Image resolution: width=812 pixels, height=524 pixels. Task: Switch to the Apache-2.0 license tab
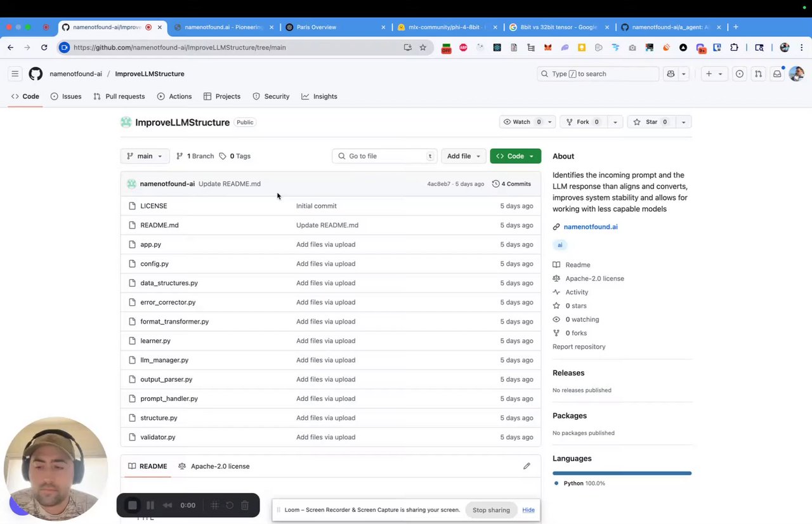(x=214, y=466)
